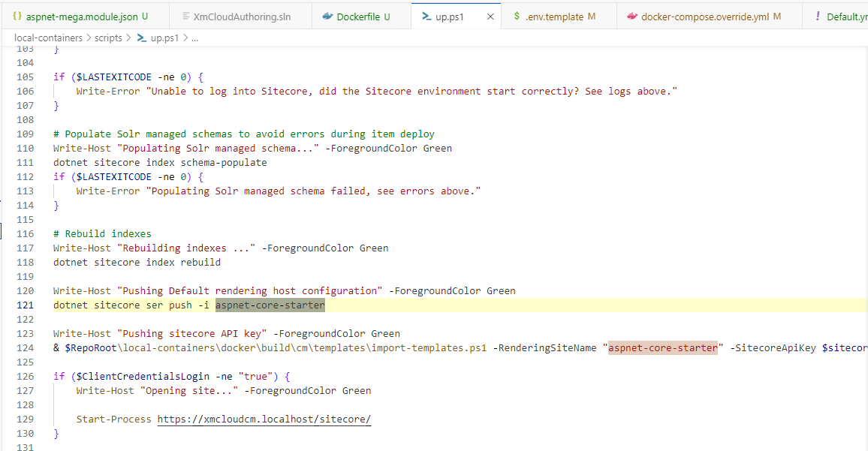868x451 pixels.
Task: Click the quoted aspnet-core-starter string on line 124
Action: coord(662,348)
